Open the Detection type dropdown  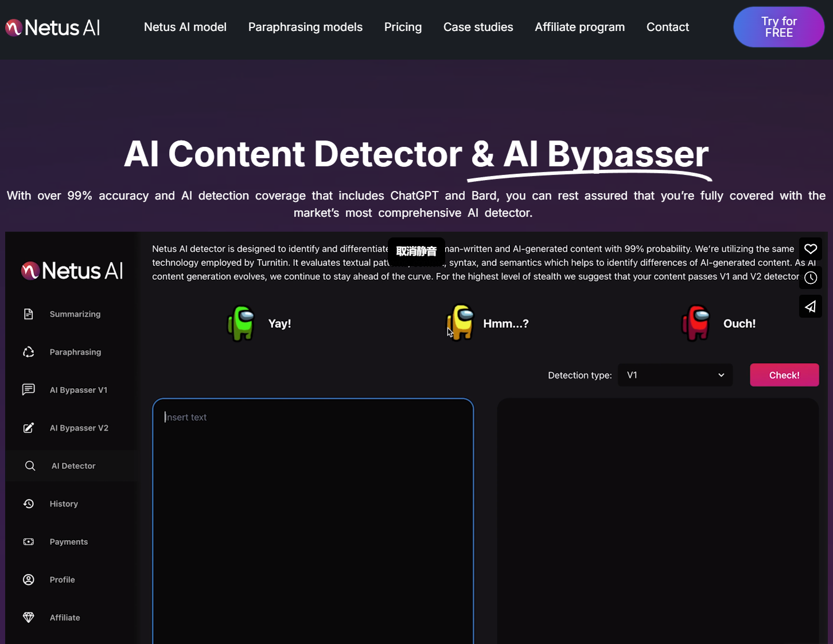pyautogui.click(x=675, y=374)
